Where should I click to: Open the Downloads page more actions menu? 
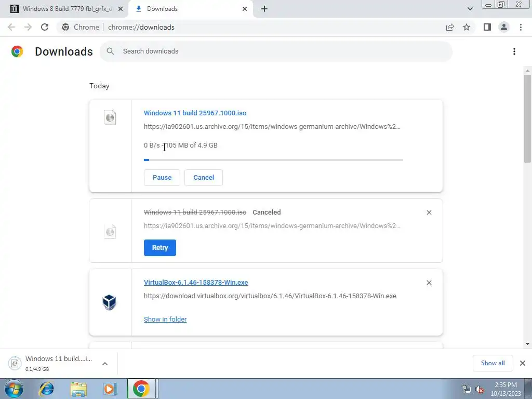click(514, 51)
